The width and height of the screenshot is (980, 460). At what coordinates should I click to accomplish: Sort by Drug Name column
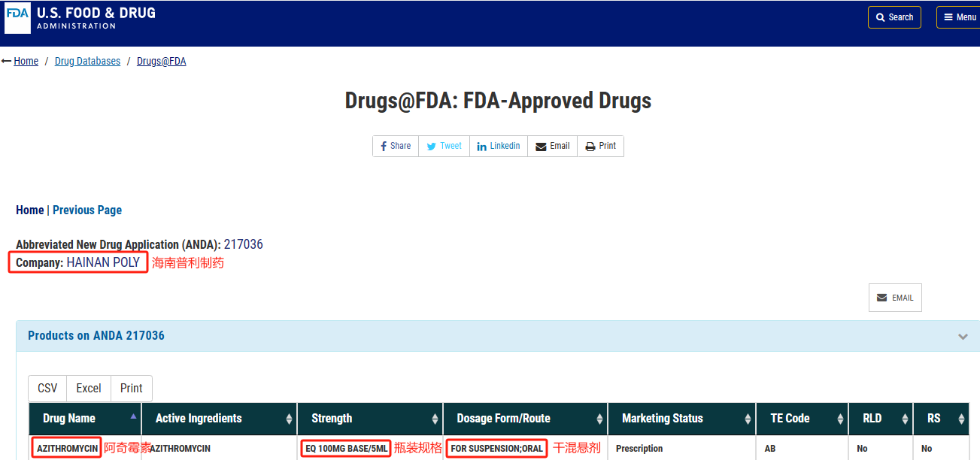[85, 419]
